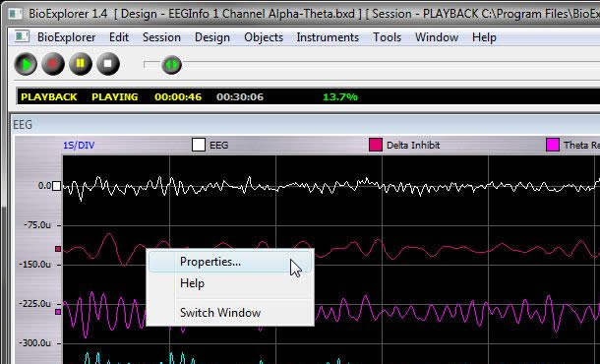Viewport: 600px width, 364px height.
Task: Open the Edit menu
Action: click(x=119, y=37)
